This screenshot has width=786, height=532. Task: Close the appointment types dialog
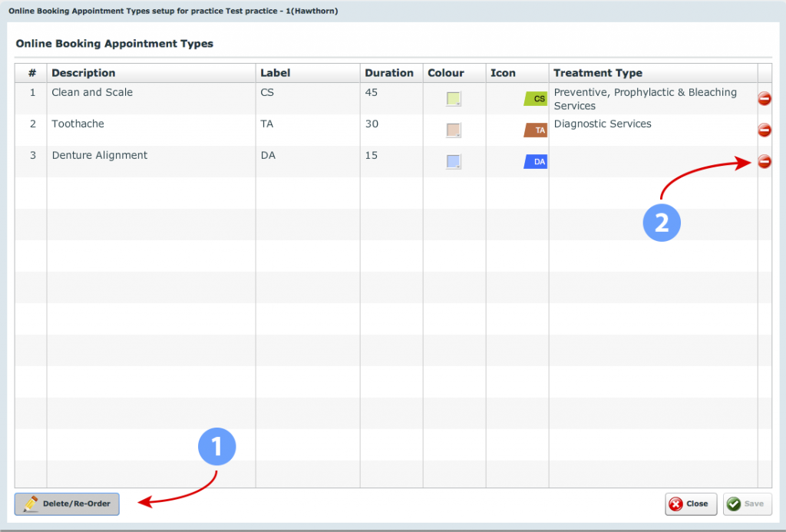(691, 504)
